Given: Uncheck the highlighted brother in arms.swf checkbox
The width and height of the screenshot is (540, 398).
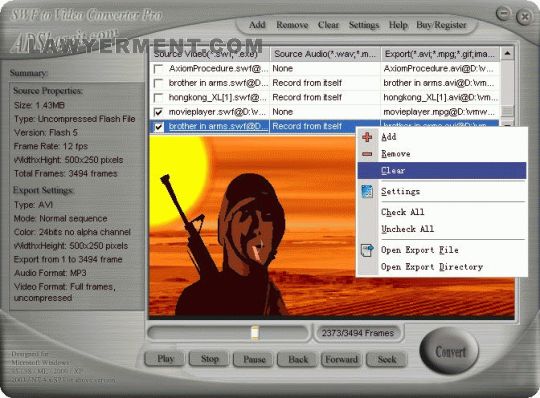Looking at the screenshot, I should [158, 127].
